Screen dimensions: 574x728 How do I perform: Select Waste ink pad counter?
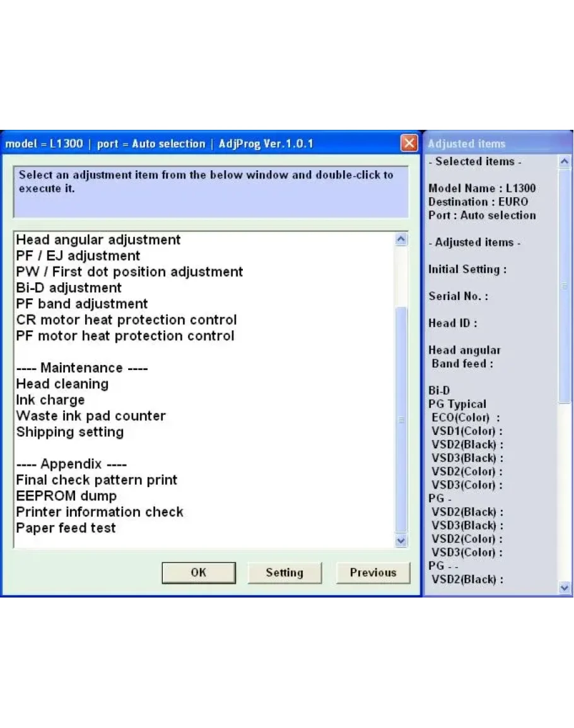pyautogui.click(x=91, y=416)
